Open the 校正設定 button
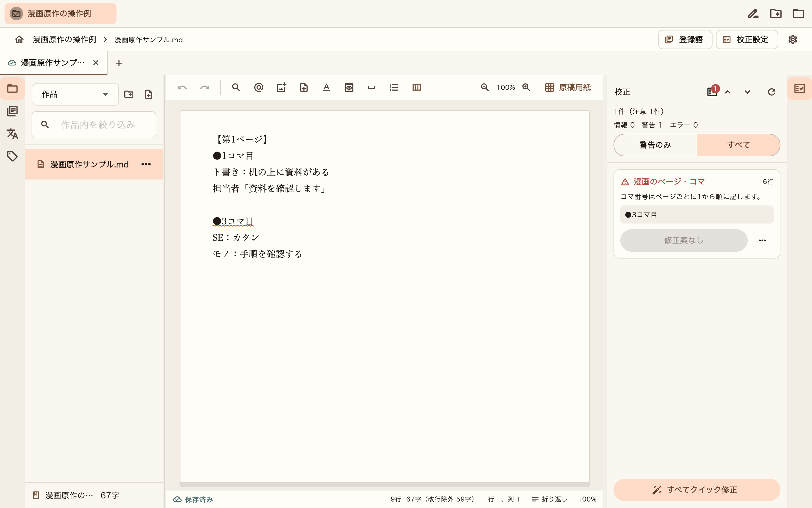Viewport: 812px width, 508px height. point(747,40)
